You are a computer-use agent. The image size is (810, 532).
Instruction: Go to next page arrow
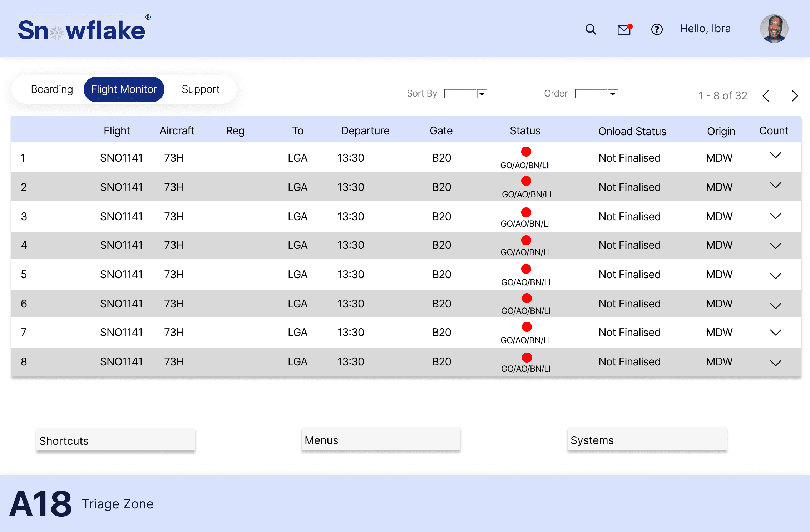(x=794, y=96)
